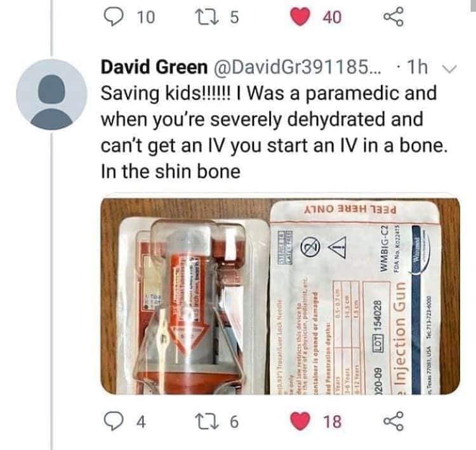Share the top tweet
Screen dimensions: 476x450
[x=393, y=17]
